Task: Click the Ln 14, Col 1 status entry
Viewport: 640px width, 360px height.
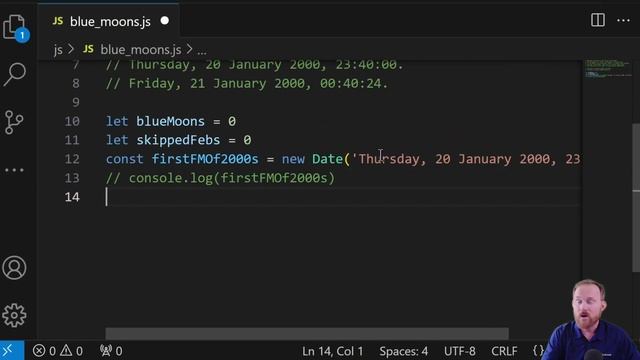Action: [332, 351]
